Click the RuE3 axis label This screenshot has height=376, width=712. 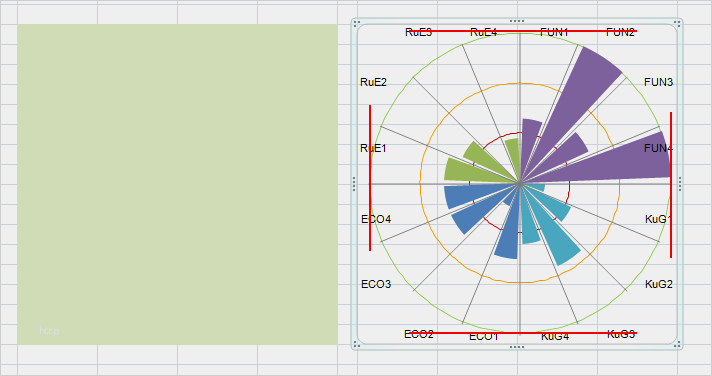click(x=418, y=32)
